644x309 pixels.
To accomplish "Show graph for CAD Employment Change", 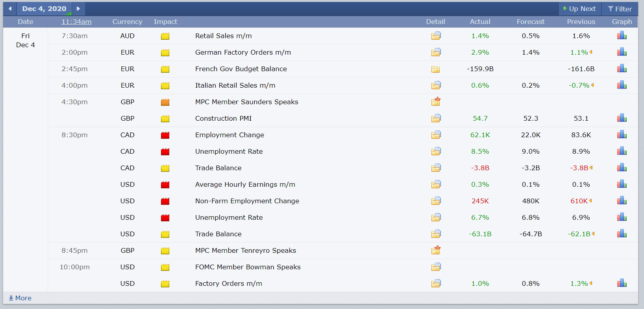I will tap(622, 135).
